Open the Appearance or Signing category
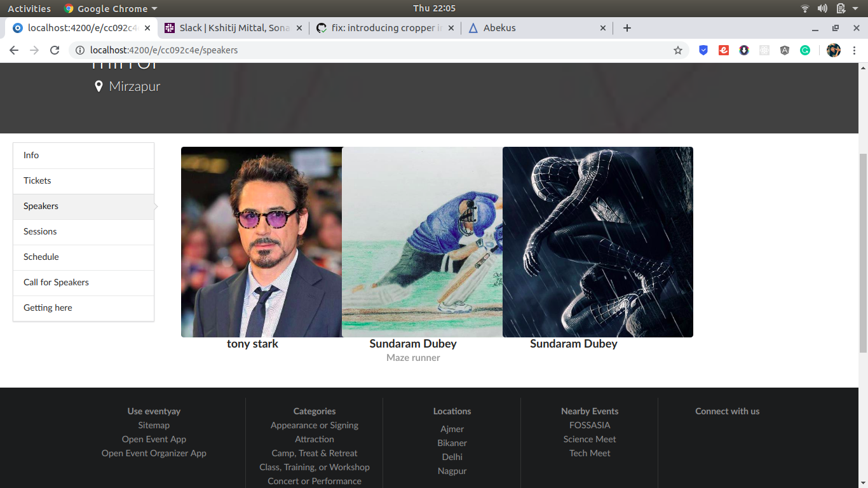The image size is (868, 488). [315, 425]
